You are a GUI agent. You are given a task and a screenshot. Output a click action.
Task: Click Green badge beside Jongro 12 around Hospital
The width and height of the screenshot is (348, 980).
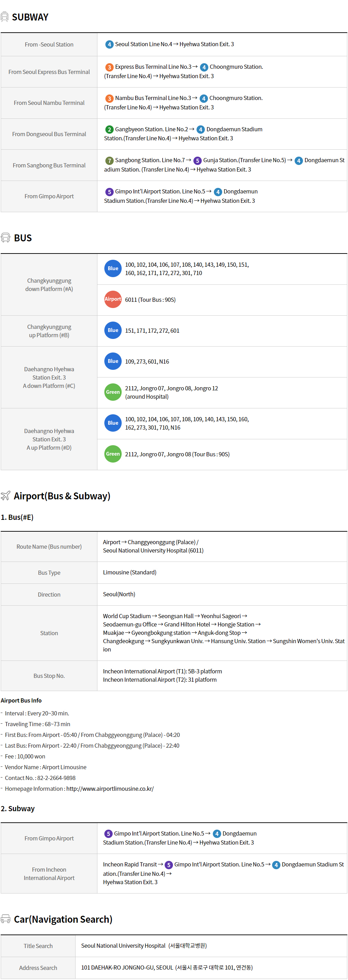click(x=113, y=392)
